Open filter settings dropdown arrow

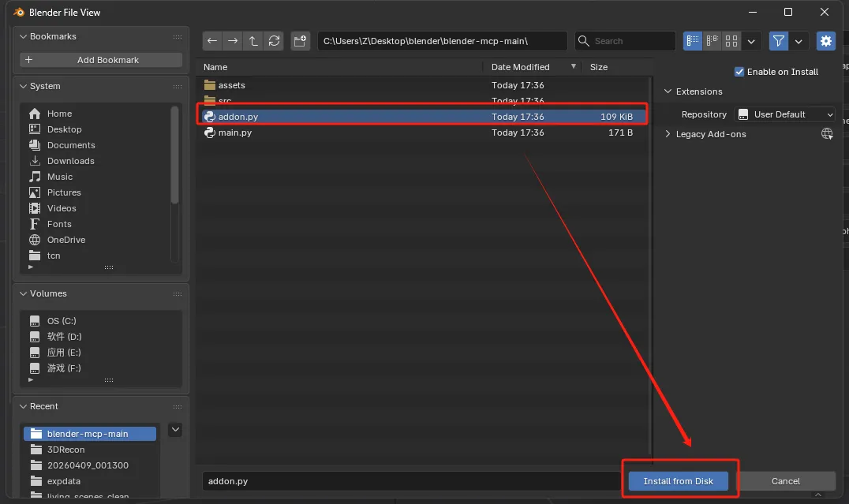pyautogui.click(x=799, y=41)
